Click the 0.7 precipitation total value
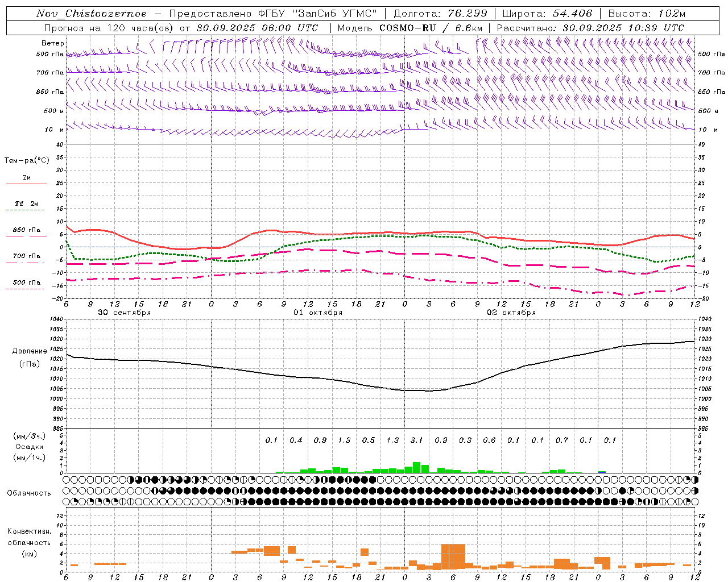Viewport: 728px width, 582px height. click(562, 440)
